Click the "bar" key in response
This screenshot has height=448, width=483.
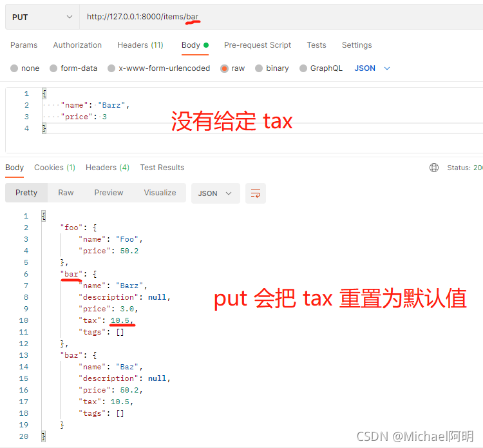point(71,274)
